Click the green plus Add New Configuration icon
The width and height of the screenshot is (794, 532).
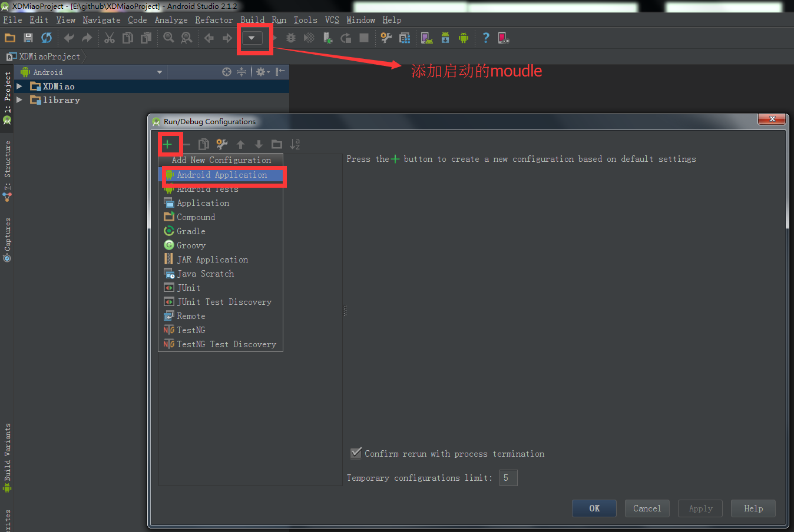point(167,144)
